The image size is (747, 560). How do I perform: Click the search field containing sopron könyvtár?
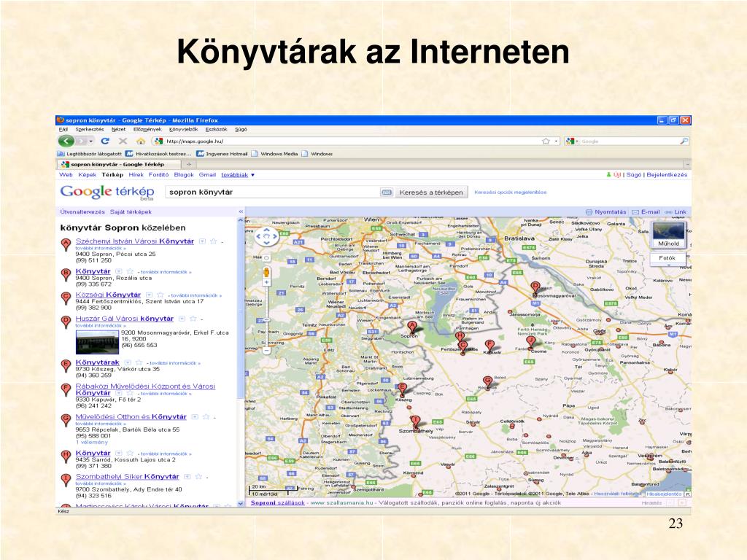(274, 192)
